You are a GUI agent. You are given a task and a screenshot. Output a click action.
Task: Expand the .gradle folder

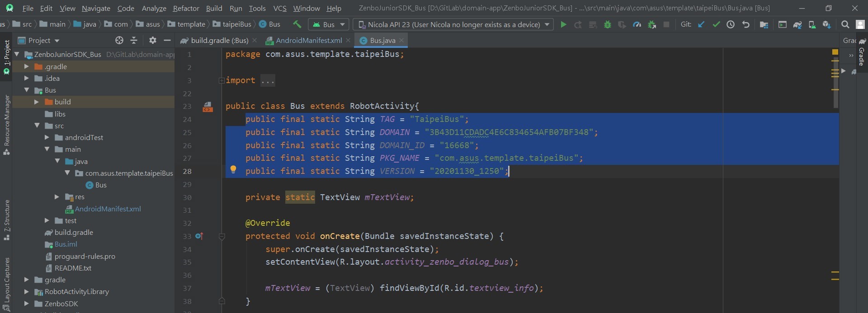tap(27, 66)
